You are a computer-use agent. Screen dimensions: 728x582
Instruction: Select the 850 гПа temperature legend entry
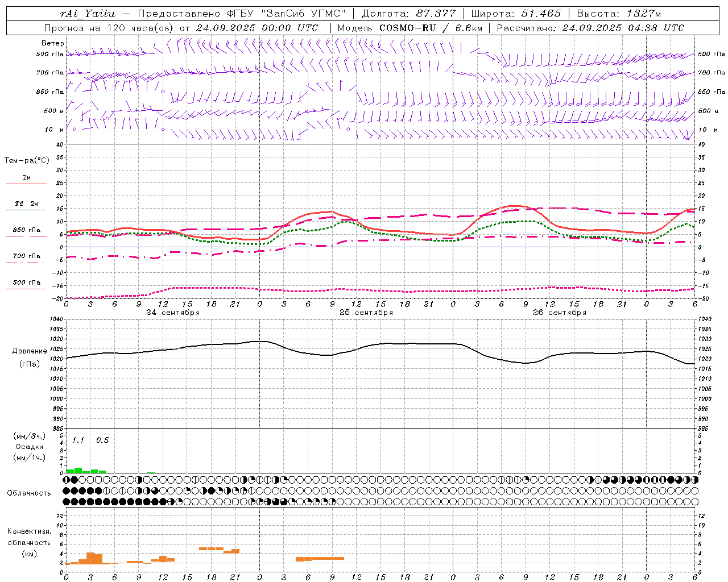click(27, 231)
